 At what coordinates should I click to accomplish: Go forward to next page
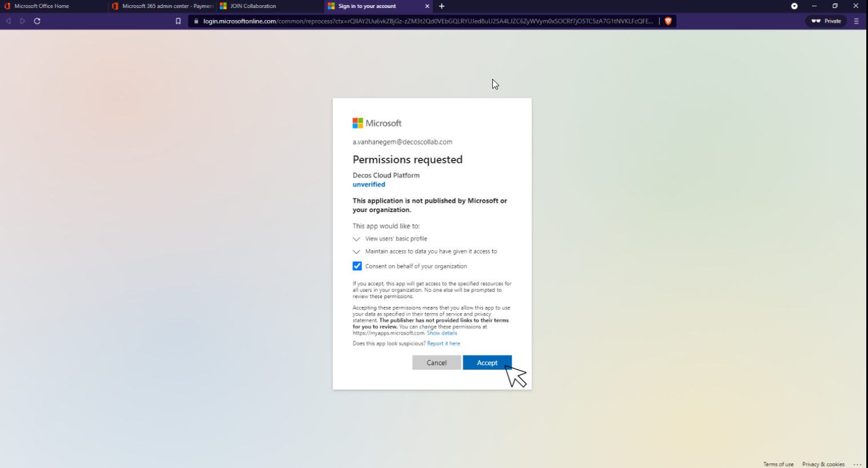coord(23,21)
